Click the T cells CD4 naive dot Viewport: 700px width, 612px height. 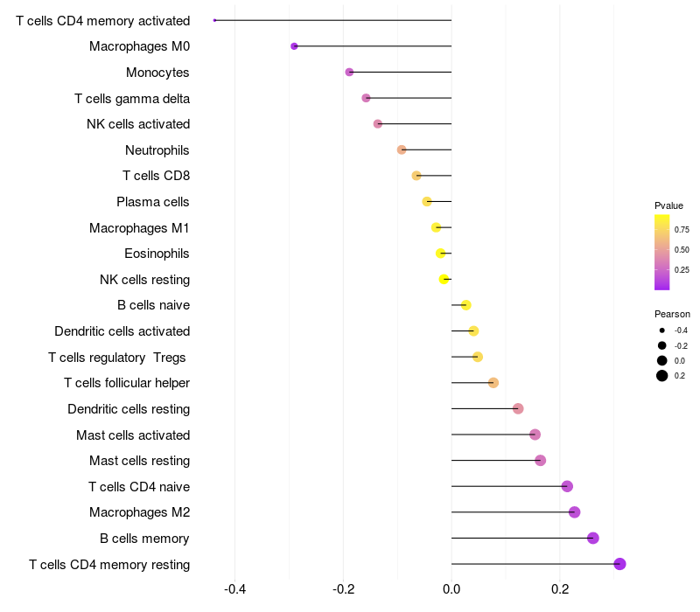point(567,486)
